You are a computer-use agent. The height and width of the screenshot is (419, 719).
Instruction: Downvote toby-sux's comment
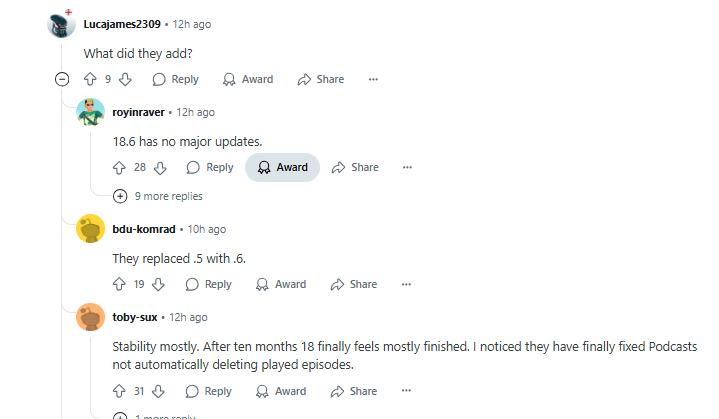coord(158,391)
